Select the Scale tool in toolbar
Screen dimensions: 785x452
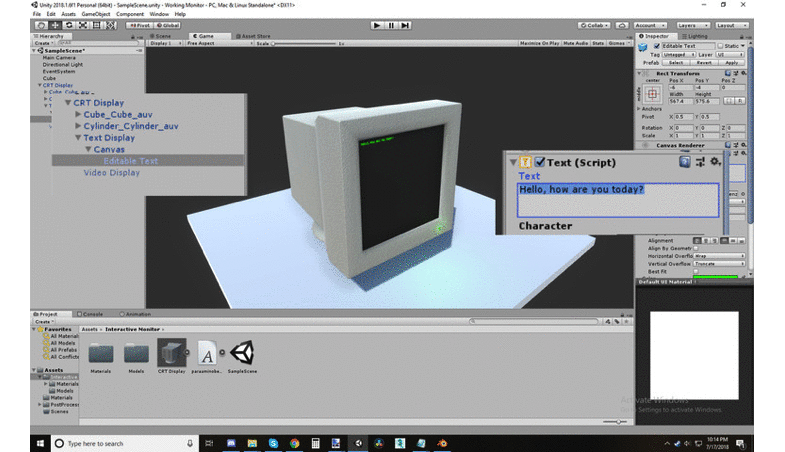tap(83, 25)
